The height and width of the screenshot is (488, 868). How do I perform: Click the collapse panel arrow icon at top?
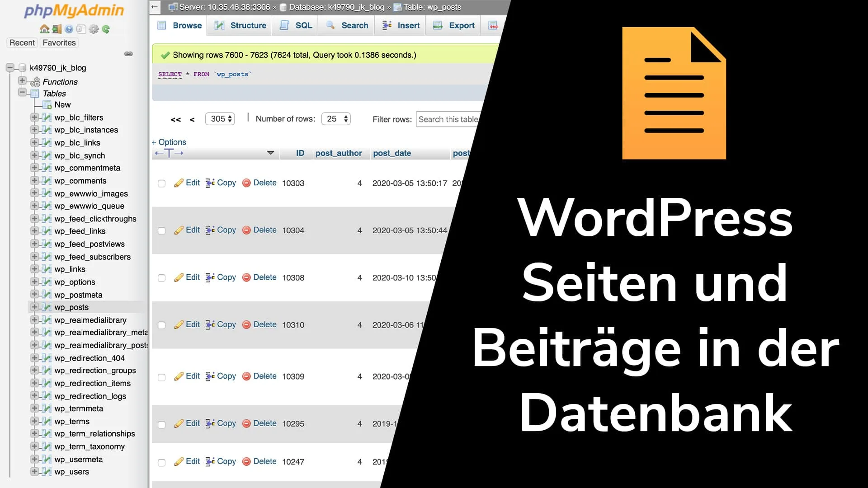click(x=155, y=7)
